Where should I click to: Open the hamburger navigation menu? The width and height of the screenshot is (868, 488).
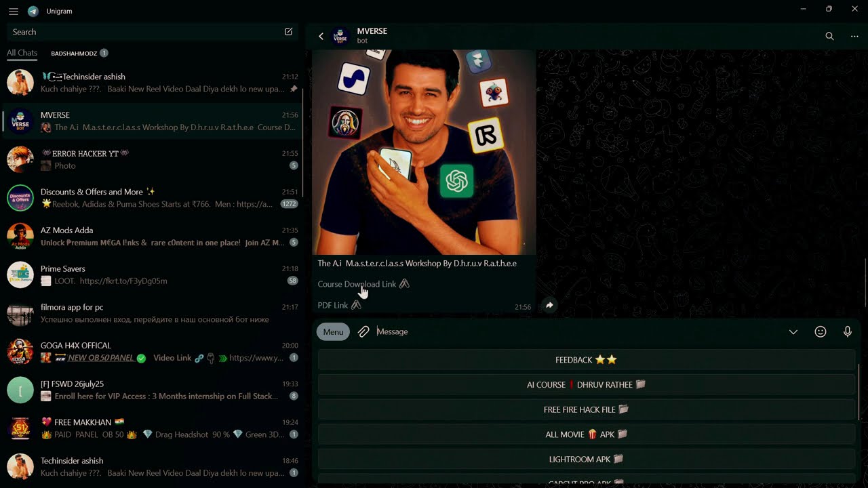(x=14, y=11)
